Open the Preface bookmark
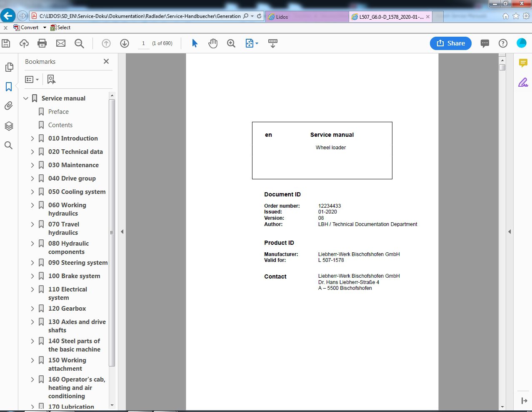The height and width of the screenshot is (412, 532). pos(58,112)
